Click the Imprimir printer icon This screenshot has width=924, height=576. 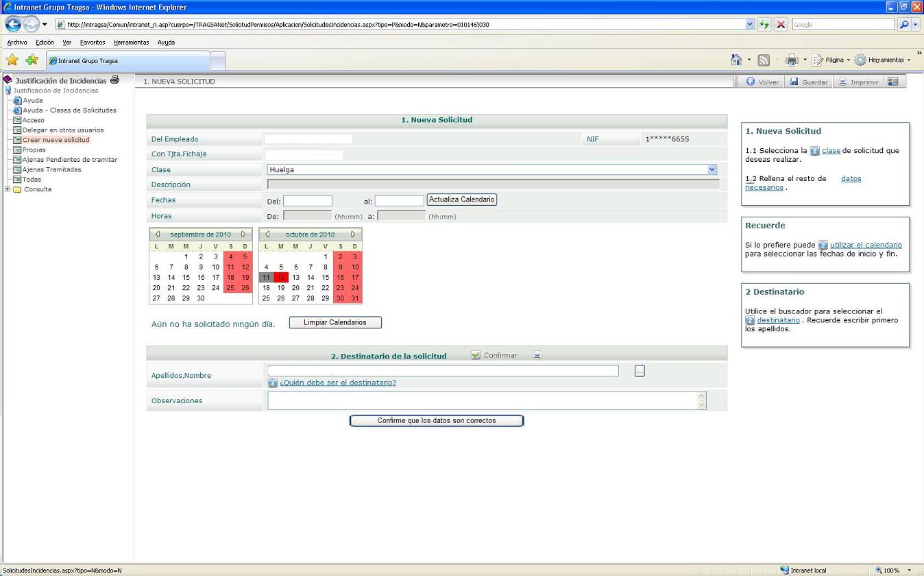click(842, 82)
